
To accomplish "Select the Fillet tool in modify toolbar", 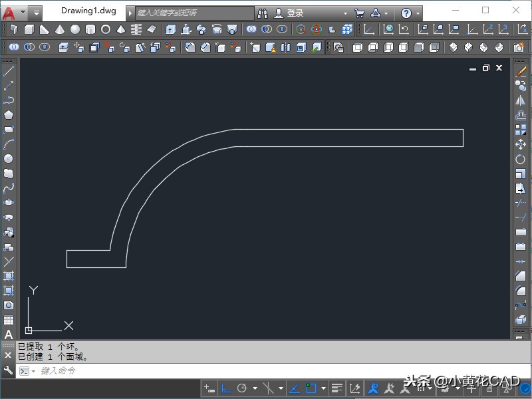I will [x=521, y=291].
